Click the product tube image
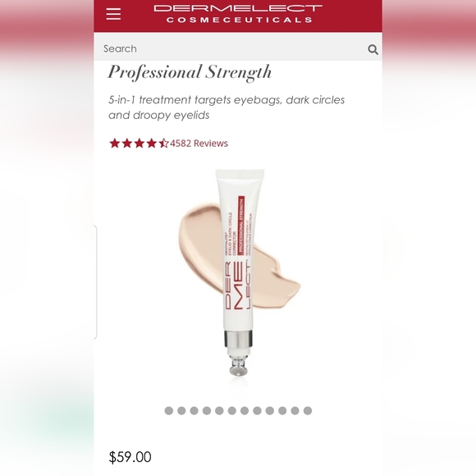476x476 pixels. [x=239, y=272]
